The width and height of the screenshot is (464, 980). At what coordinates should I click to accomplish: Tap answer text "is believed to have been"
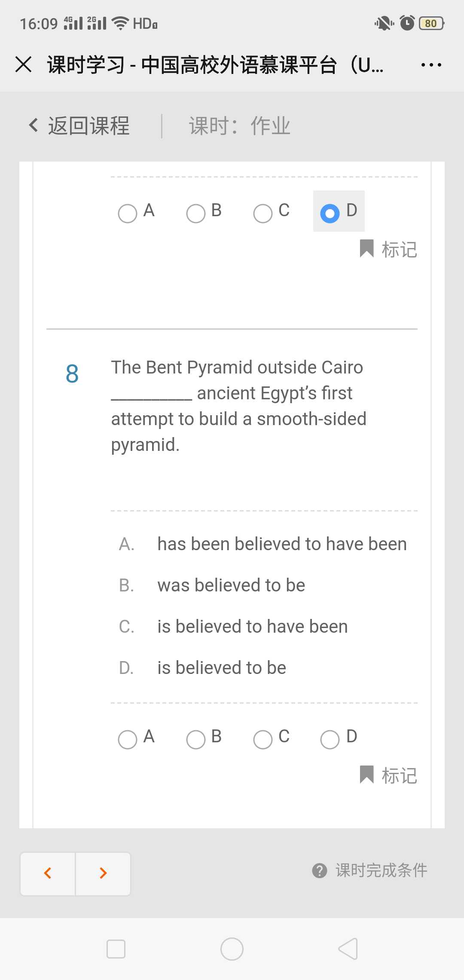click(252, 627)
